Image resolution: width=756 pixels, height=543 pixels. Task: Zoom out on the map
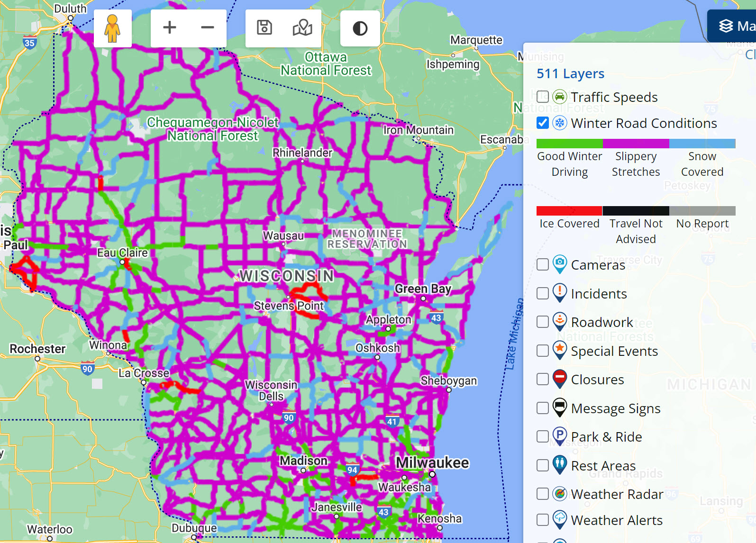click(208, 28)
